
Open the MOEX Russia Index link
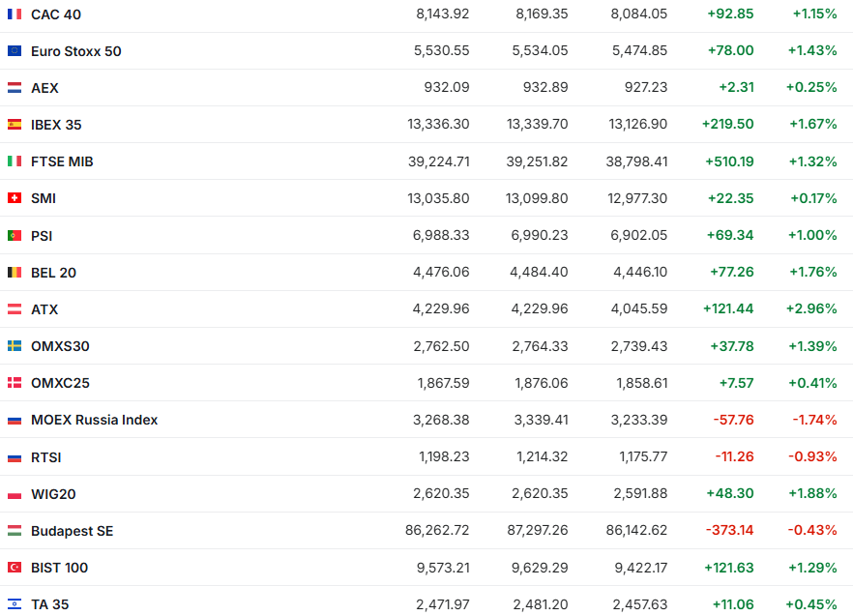pos(94,420)
